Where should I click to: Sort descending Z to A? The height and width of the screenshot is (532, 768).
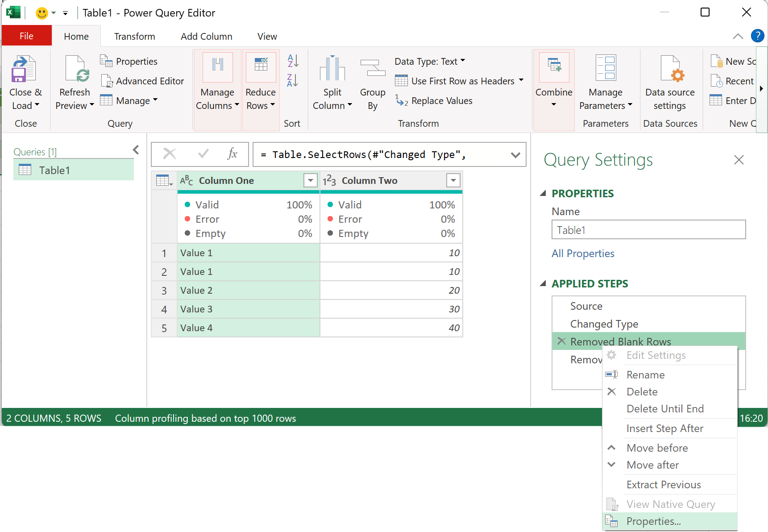point(293,80)
